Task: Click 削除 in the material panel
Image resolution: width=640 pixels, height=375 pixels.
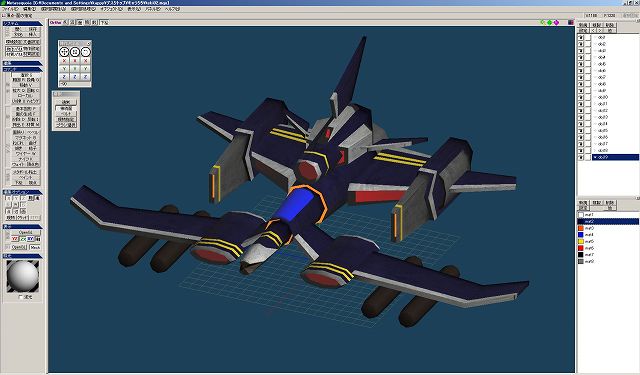Action: tap(610, 203)
